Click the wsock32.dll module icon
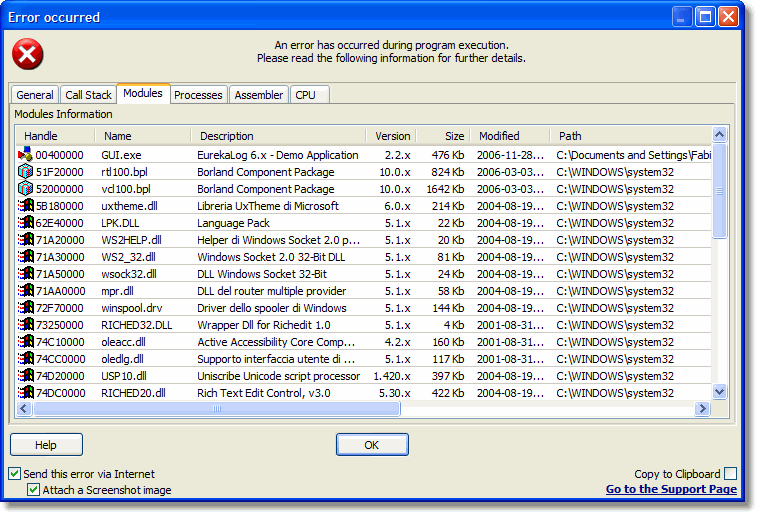Viewport: 757px width, 514px height. tap(26, 274)
